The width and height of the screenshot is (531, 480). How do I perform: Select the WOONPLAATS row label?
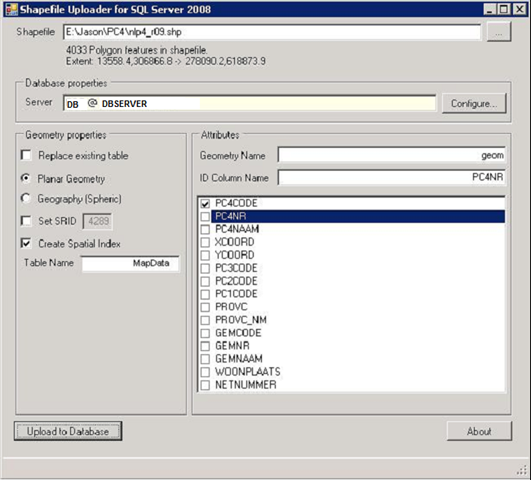(248, 372)
